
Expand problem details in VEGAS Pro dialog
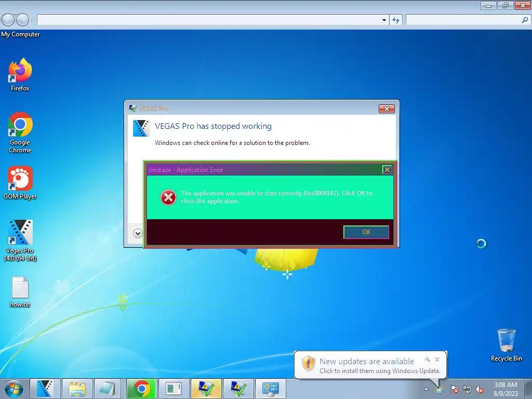pyautogui.click(x=137, y=233)
